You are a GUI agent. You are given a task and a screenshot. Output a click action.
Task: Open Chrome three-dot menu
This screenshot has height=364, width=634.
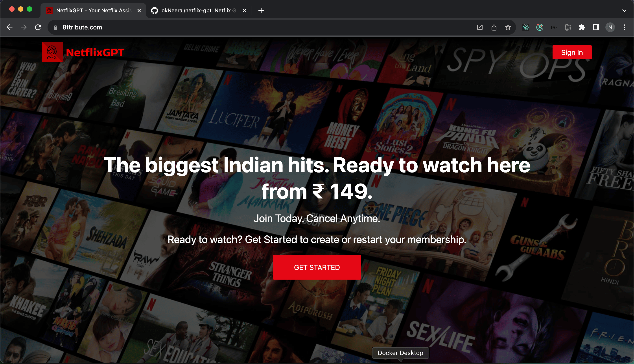click(624, 27)
